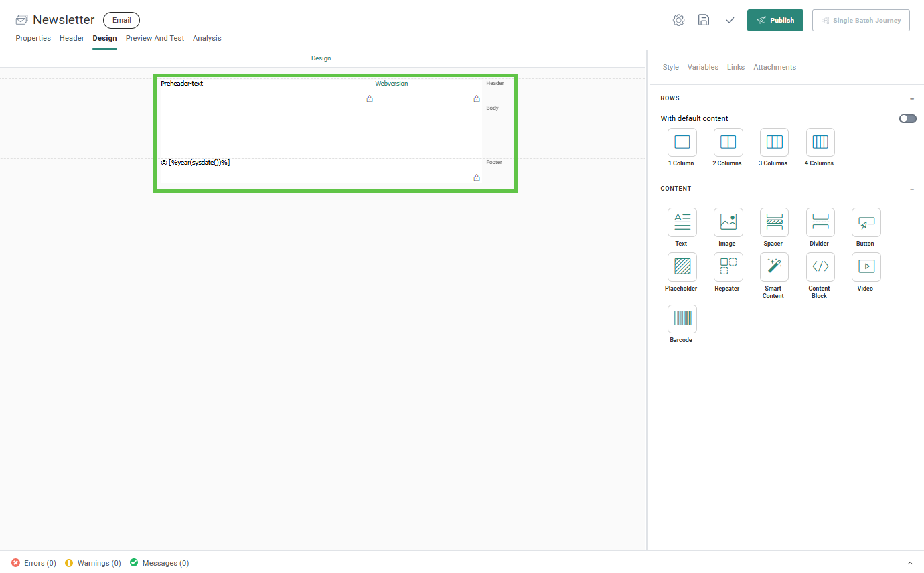Click the Preheader-text field

[x=182, y=84]
